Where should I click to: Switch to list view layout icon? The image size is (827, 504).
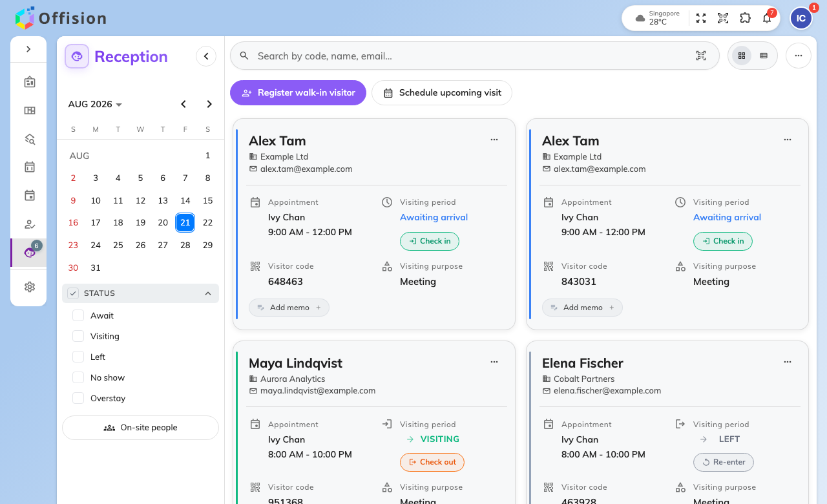pyautogui.click(x=764, y=56)
